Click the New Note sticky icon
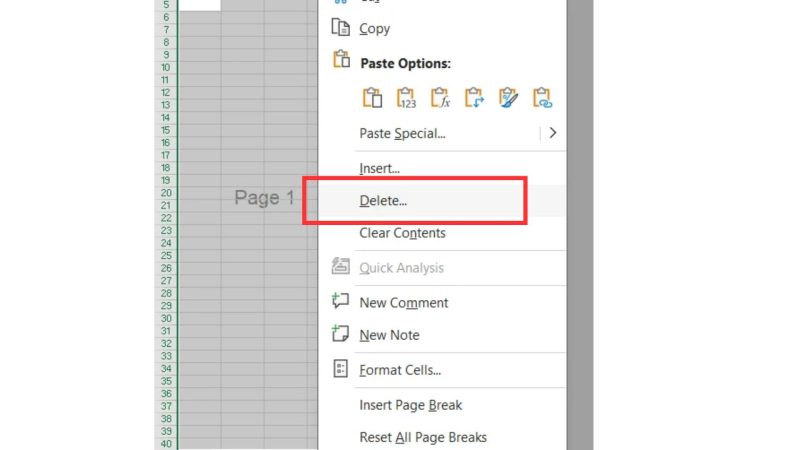 [x=340, y=333]
